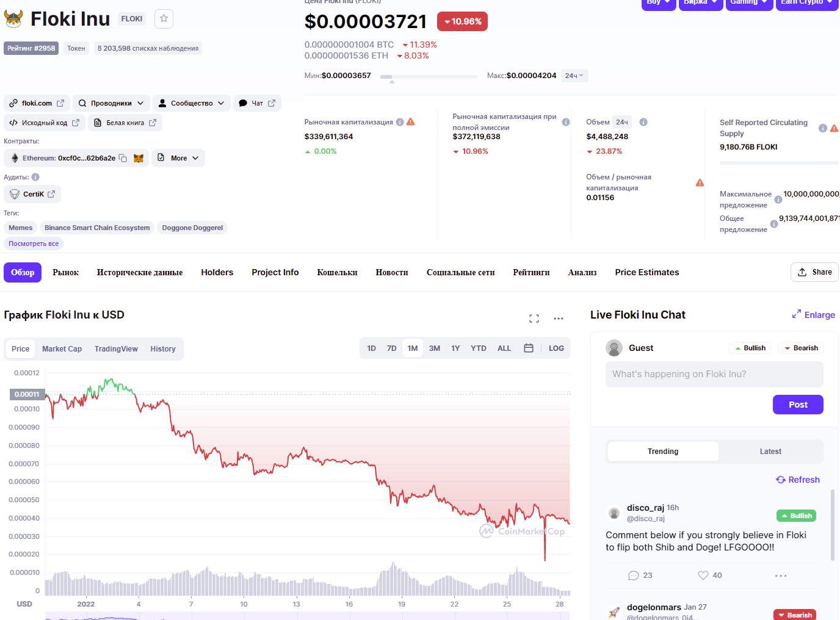Screen dimensions: 840x620
Task: Open the Белая книга link
Action: [x=125, y=123]
